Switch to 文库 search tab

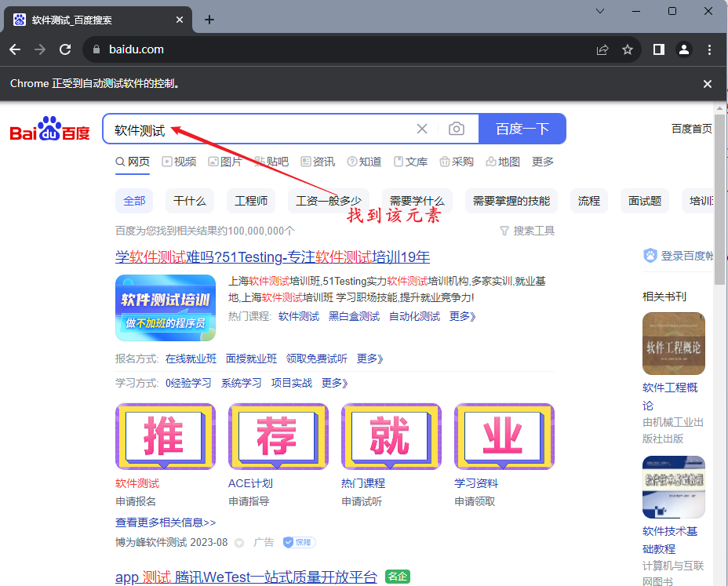(x=410, y=162)
